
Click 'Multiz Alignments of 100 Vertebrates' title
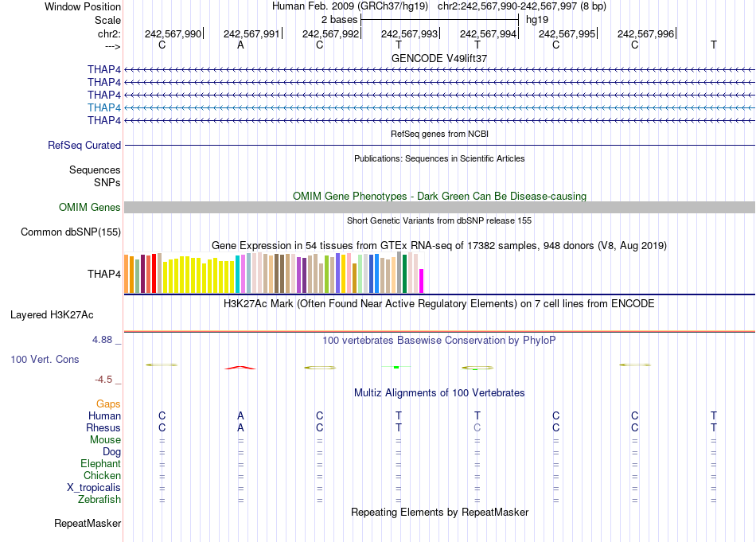[439, 393]
